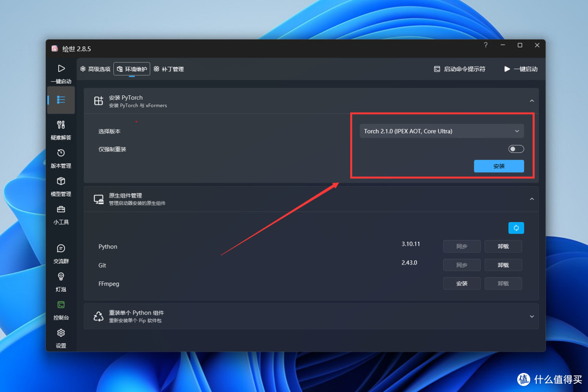Click the blue refresh components icon
The height and width of the screenshot is (392, 588).
click(516, 228)
